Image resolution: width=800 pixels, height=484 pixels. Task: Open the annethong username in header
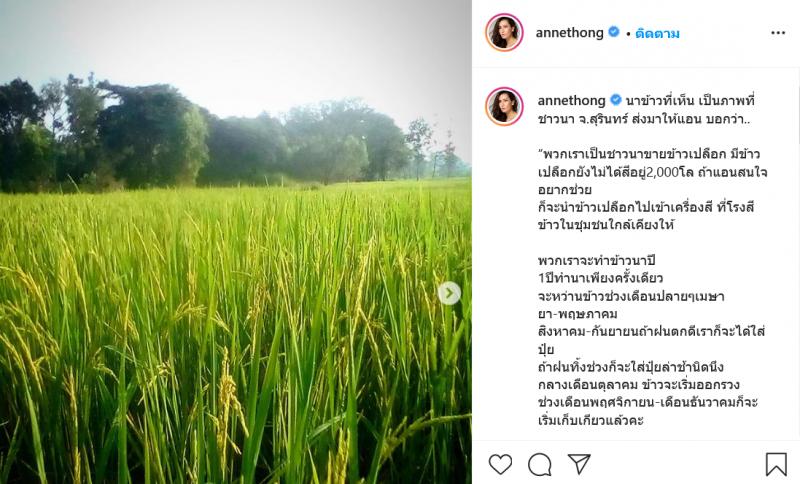(569, 33)
